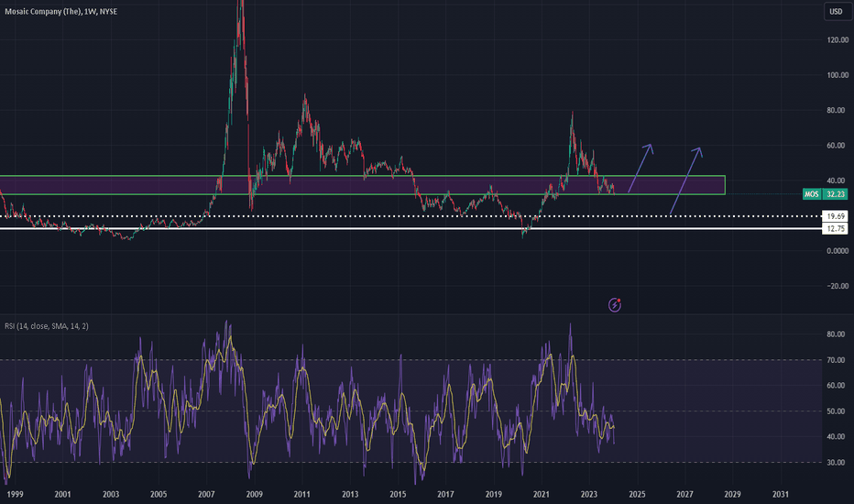The image size is (854, 504).
Task: Select the RSI (14, close, SMA, 14, 2) legend
Action: pyautogui.click(x=47, y=326)
